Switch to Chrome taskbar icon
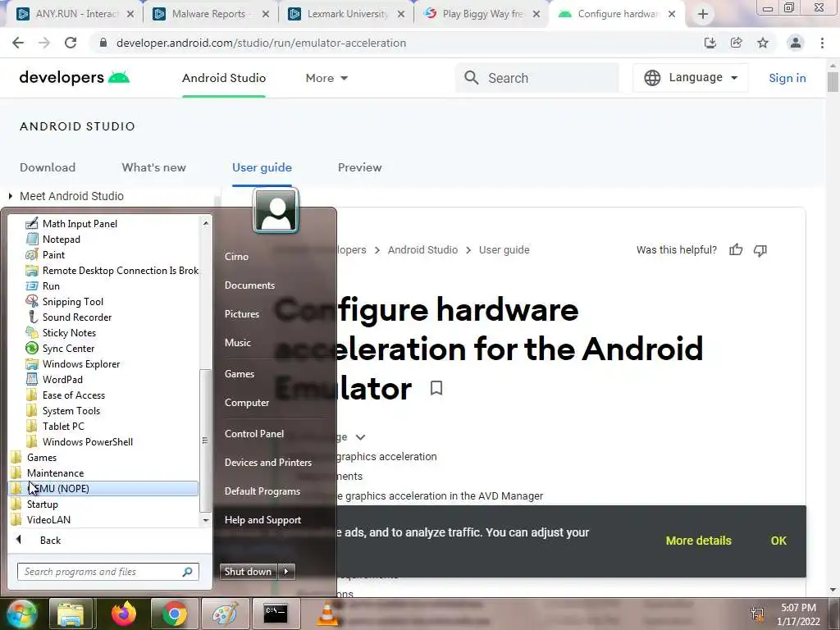The width and height of the screenshot is (840, 630). [174, 614]
